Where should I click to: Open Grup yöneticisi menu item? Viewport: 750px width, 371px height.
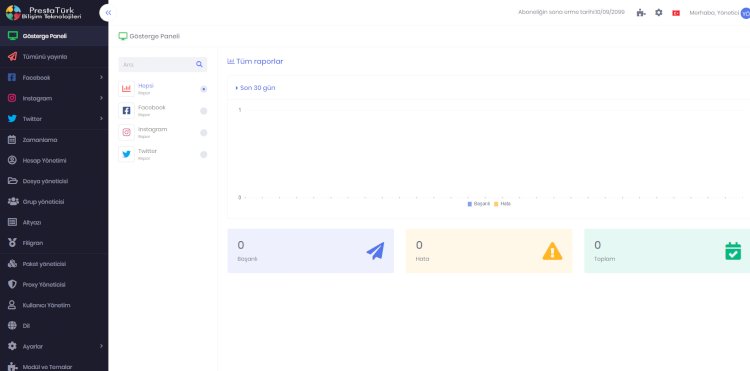tap(54, 202)
